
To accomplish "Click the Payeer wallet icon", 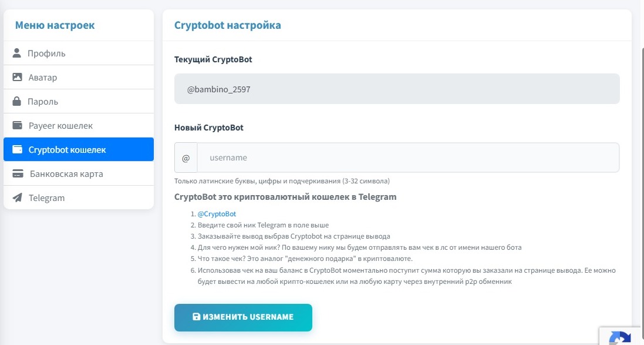I will [17, 126].
